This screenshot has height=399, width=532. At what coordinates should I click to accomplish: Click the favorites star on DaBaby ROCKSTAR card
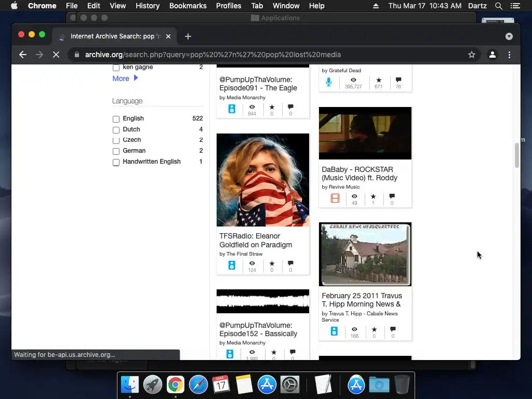point(373,196)
